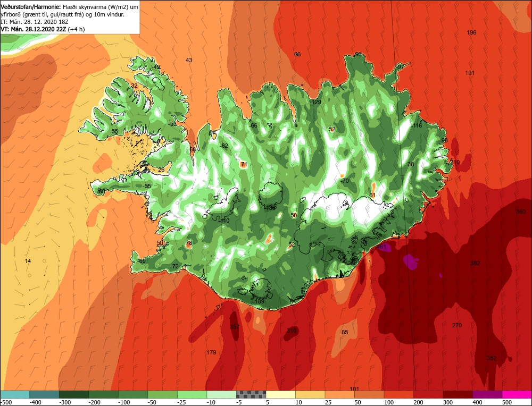Click the flux value 179 over the southern sea

click(x=211, y=352)
